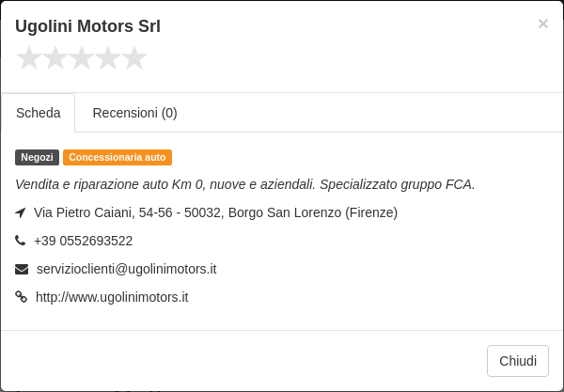Click the Via Pietro Caiani address

coord(215,212)
